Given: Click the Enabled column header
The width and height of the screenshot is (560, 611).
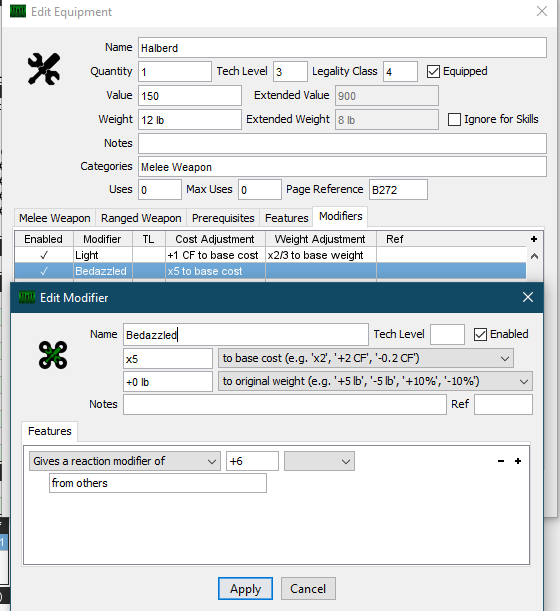Looking at the screenshot, I should (x=44, y=239).
